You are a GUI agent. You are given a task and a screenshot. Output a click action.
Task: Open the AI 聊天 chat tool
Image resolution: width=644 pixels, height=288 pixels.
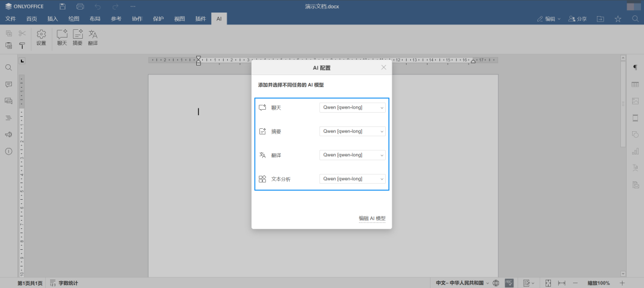tap(62, 38)
